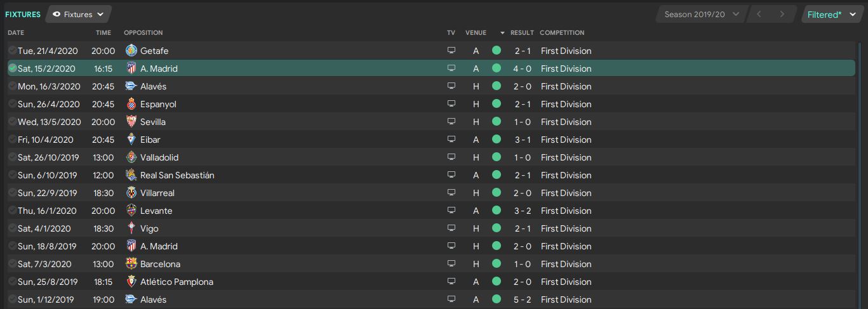Toggle the checkmark for the 21/4/2020 Getafe fixture
The image size is (868, 309).
tap(12, 51)
